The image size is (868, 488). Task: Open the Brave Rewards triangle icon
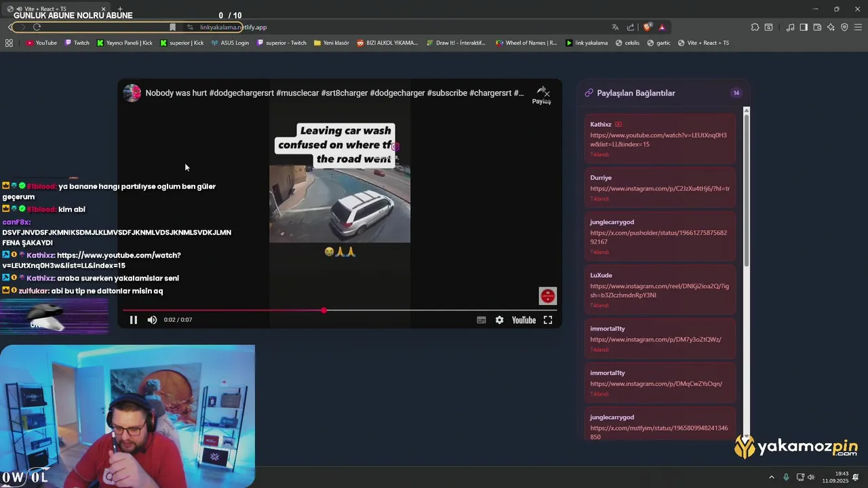(662, 27)
